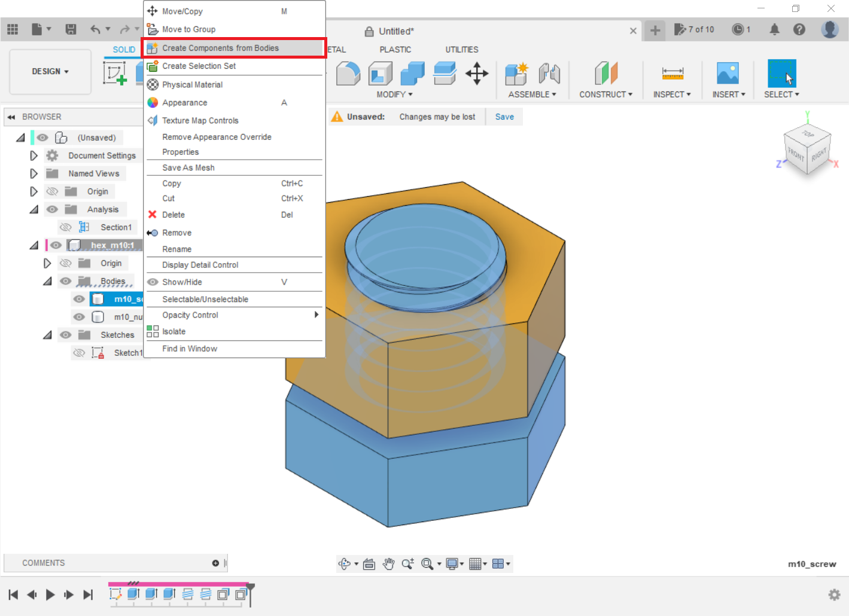849x616 pixels.
Task: Open the DESIGN workspace dropdown
Action: (50, 71)
